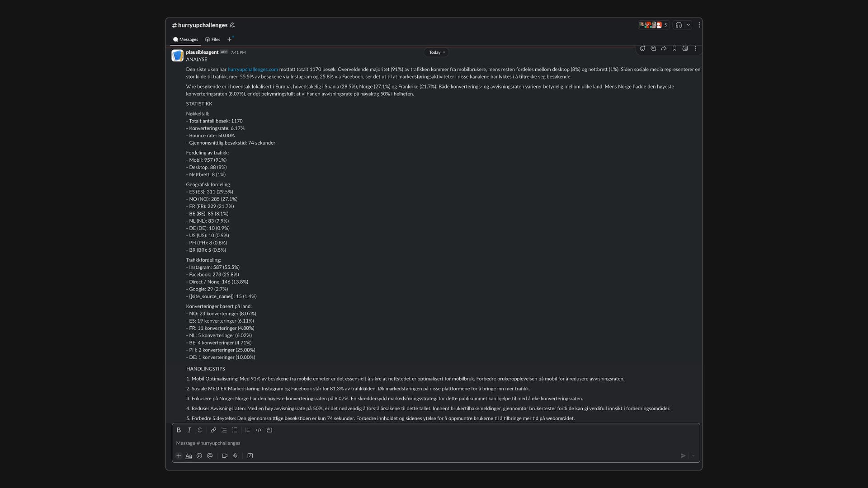
Task: Record a video clip
Action: click(225, 456)
